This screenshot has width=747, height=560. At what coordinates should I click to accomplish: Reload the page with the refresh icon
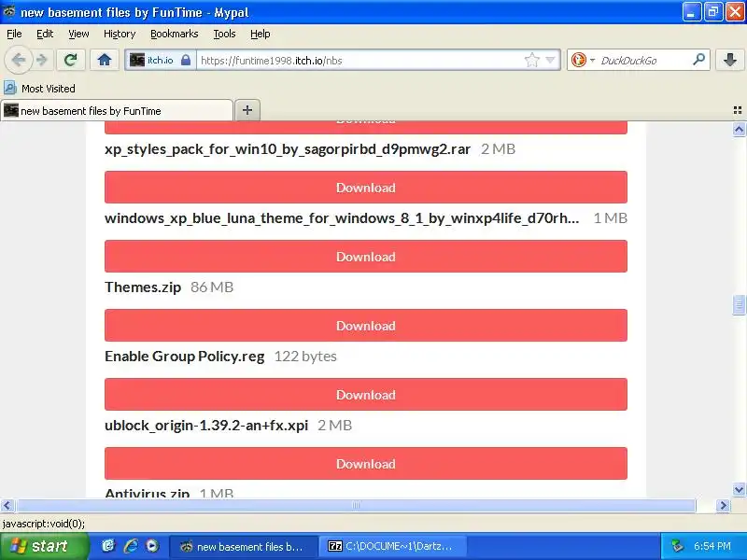[71, 60]
